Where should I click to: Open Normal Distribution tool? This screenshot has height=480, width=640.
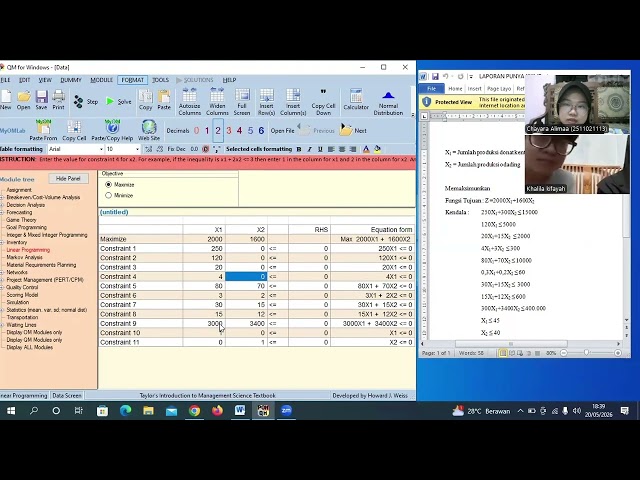click(x=388, y=102)
